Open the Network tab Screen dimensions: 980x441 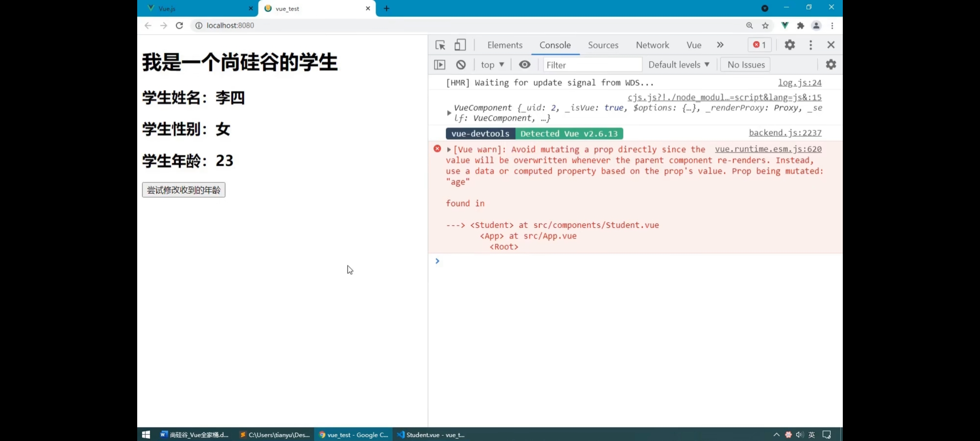click(x=652, y=45)
